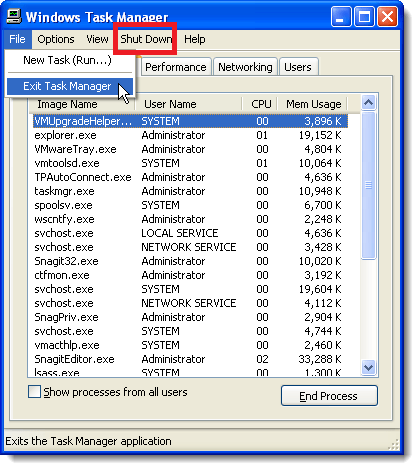Switch to the Networking tab

click(245, 67)
